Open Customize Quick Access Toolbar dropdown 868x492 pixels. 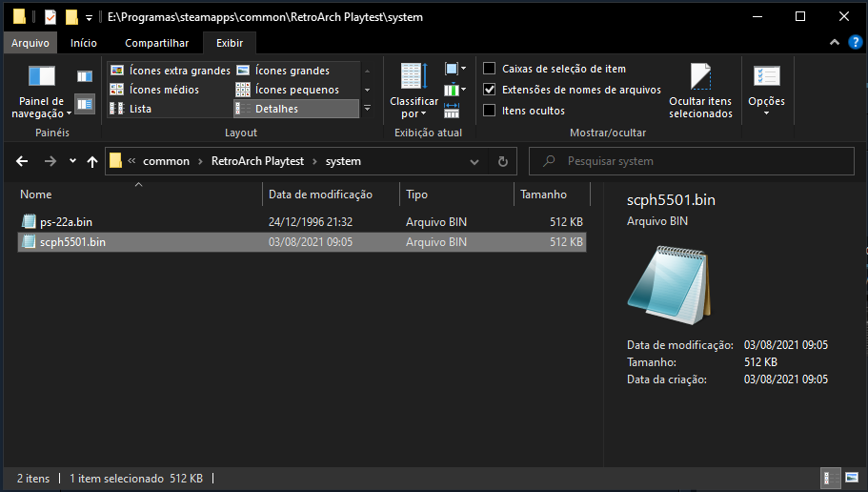89,18
